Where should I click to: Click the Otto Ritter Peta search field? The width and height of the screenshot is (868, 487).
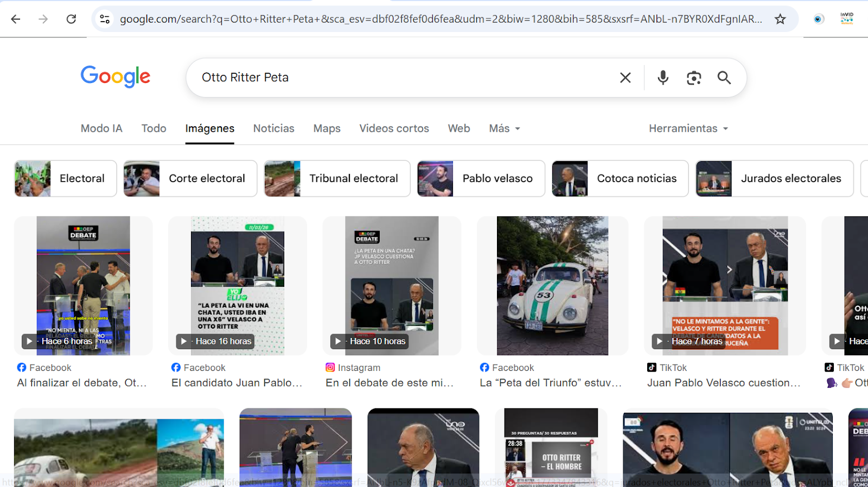[x=401, y=78]
